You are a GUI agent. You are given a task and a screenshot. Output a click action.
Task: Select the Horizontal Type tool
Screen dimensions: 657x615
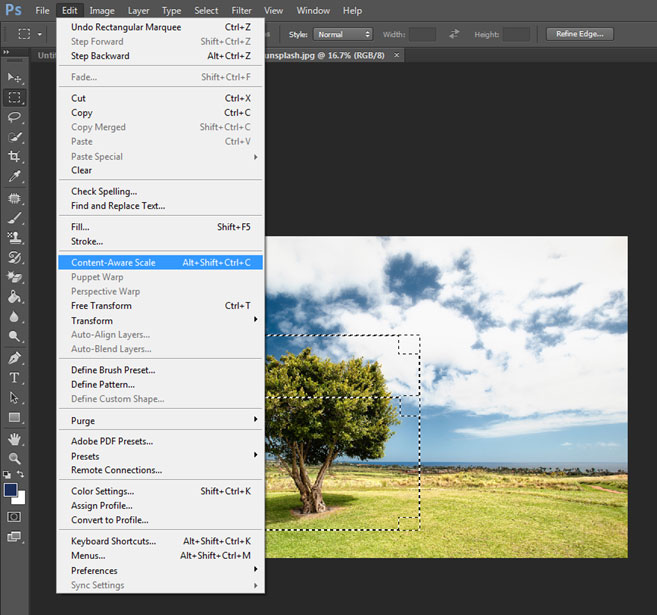click(x=14, y=378)
